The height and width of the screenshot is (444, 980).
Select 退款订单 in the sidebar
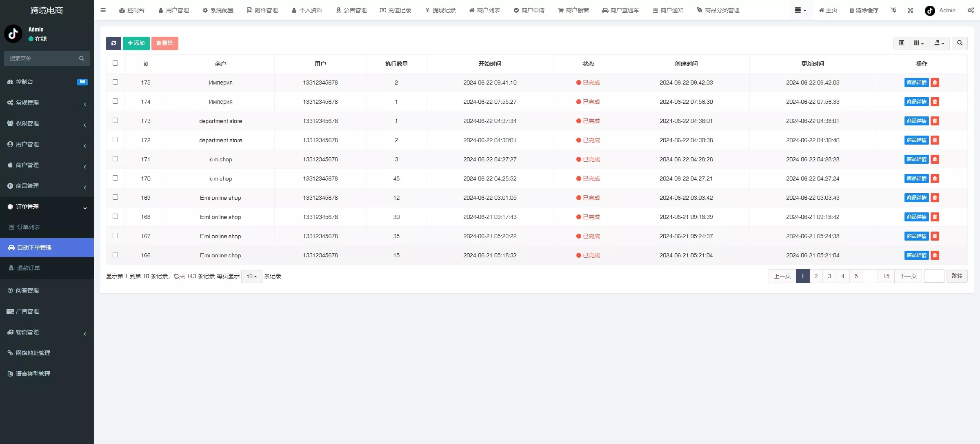click(28, 268)
